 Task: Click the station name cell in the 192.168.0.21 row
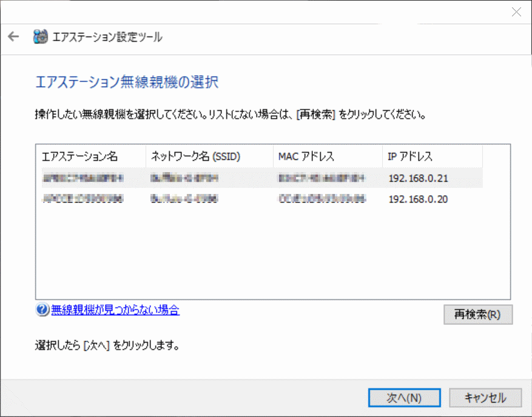click(x=83, y=178)
